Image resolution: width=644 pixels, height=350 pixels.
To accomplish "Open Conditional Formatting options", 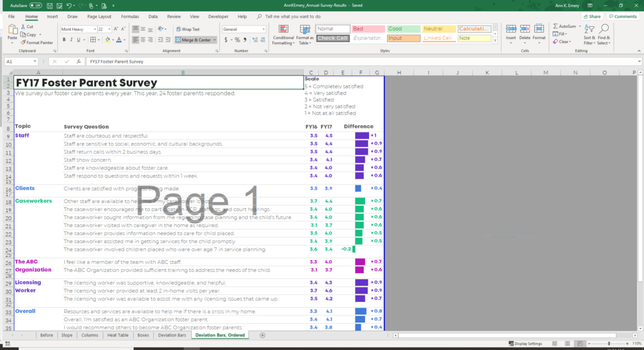I will 283,35.
